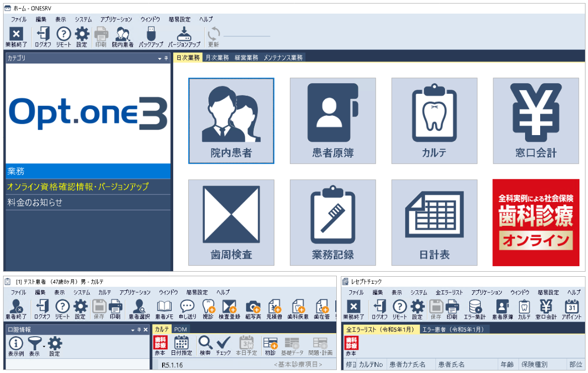
Task: Open the カテゴリ panel dropdown arrow
Action: 159,58
